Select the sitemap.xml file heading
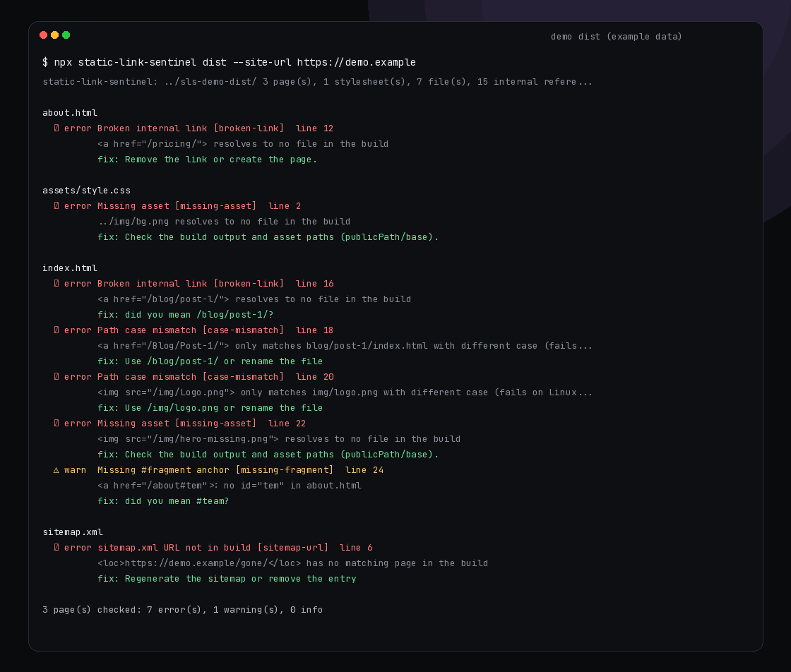Viewport: 791px width, 672px height. tap(73, 532)
